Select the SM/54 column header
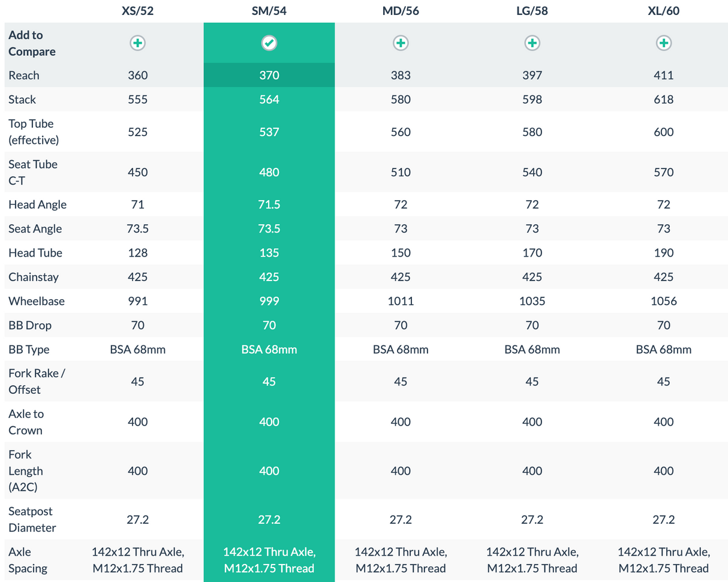This screenshot has height=582, width=728. pos(269,10)
